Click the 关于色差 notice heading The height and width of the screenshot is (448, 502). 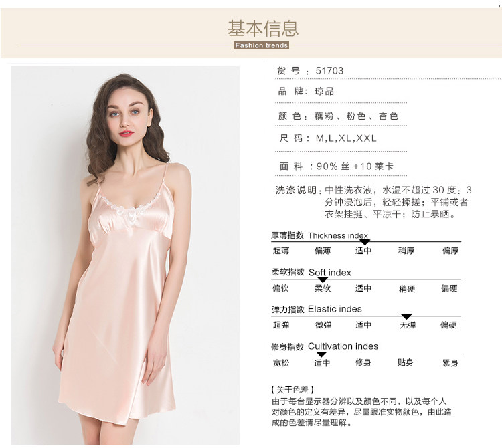pyautogui.click(x=292, y=389)
